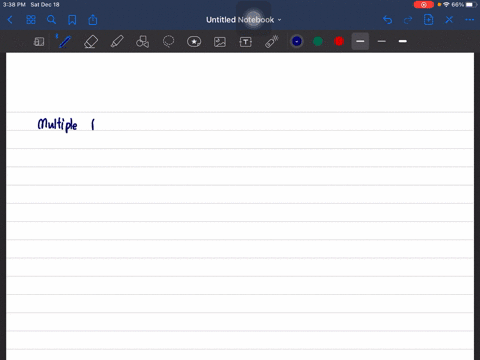This screenshot has height=360, width=480.
Task: Select the thinnest stroke thickness
Action: pos(382,41)
